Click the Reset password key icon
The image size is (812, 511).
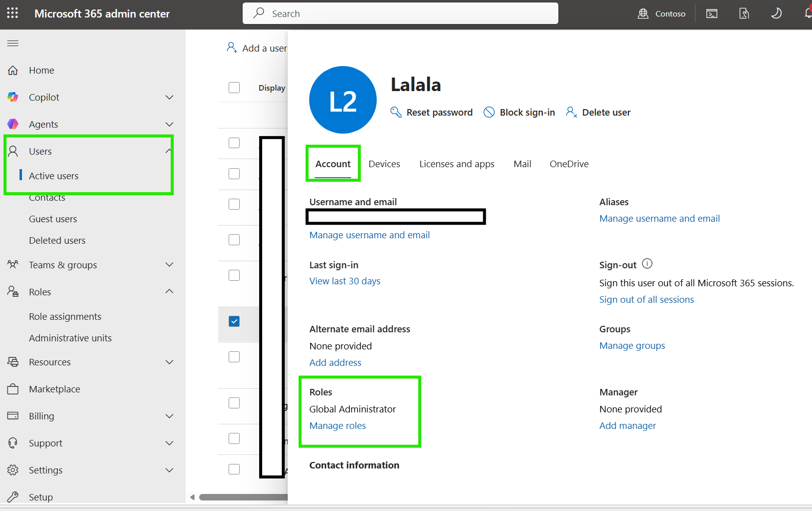point(396,112)
